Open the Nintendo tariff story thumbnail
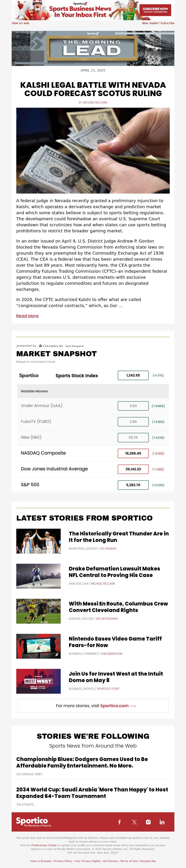Screen dimensions: 186x868 [x=39, y=646]
